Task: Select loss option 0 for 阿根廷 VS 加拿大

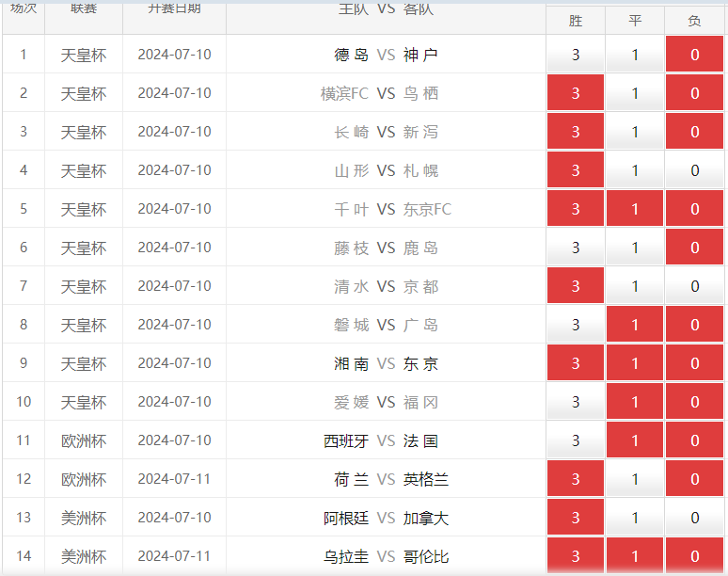Action: coord(694,518)
